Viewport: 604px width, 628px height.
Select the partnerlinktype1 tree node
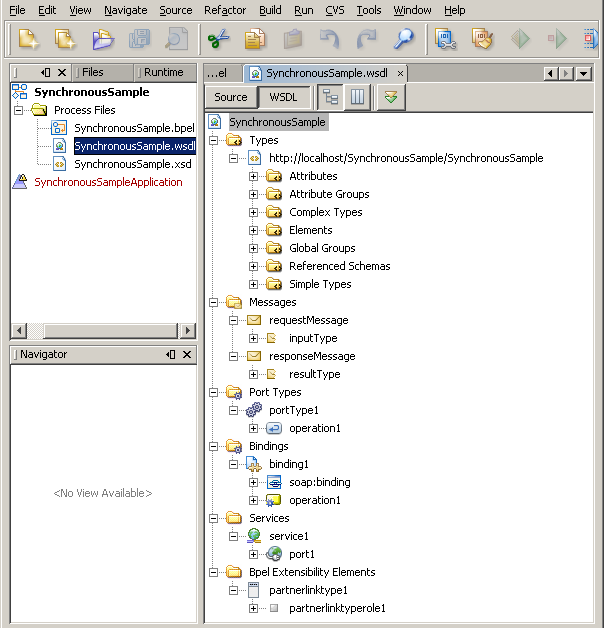point(308,590)
